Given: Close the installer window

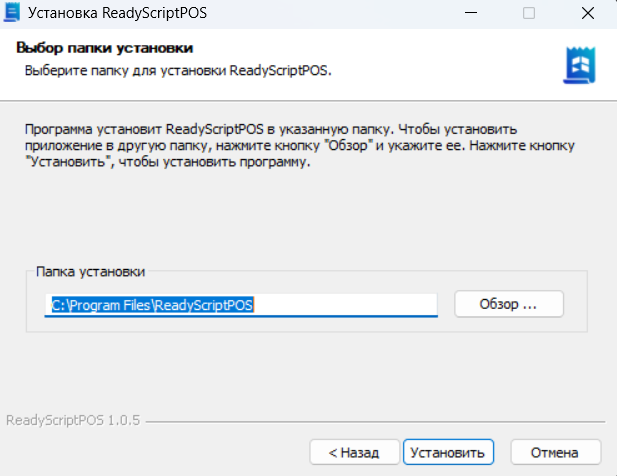Looking at the screenshot, I should point(588,13).
